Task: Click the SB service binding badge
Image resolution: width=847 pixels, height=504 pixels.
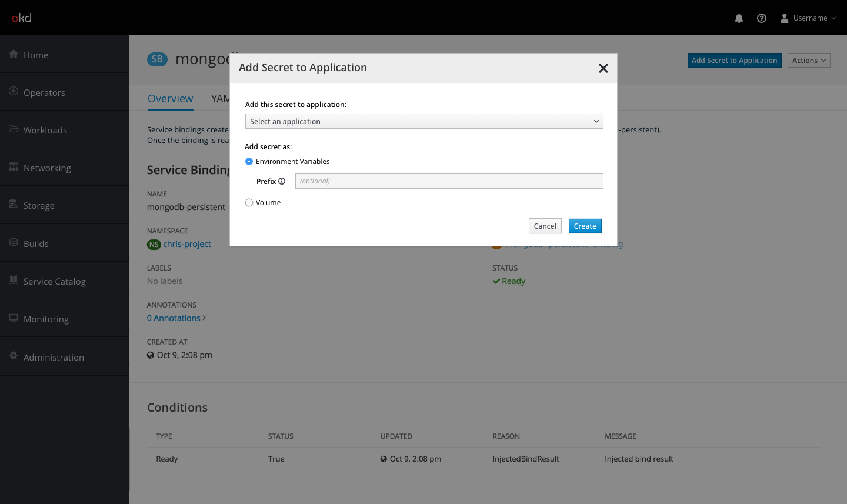Action: [157, 59]
